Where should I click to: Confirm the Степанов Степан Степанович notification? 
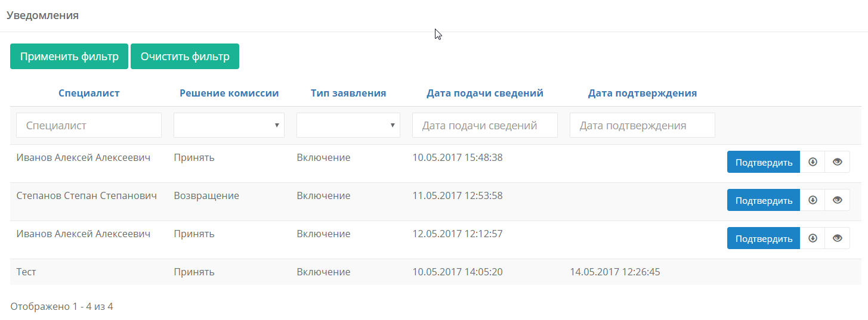(x=764, y=200)
